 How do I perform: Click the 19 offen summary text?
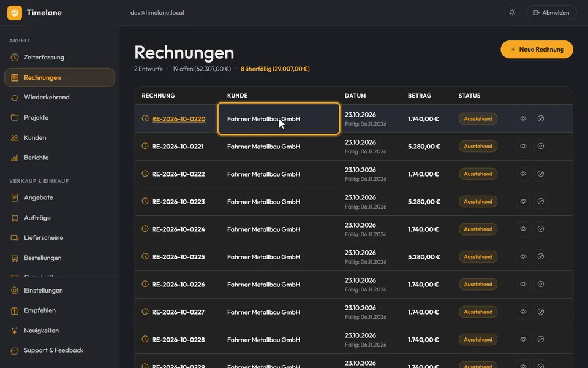tap(202, 69)
